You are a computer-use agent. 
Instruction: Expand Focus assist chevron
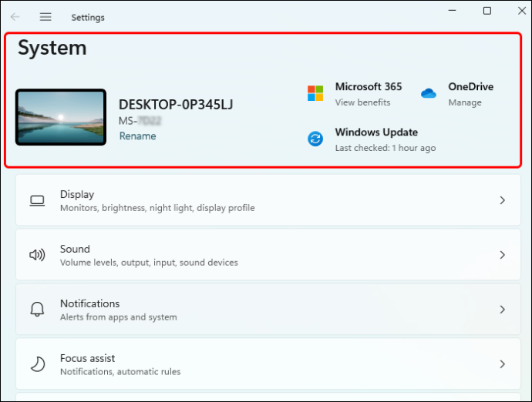503,364
